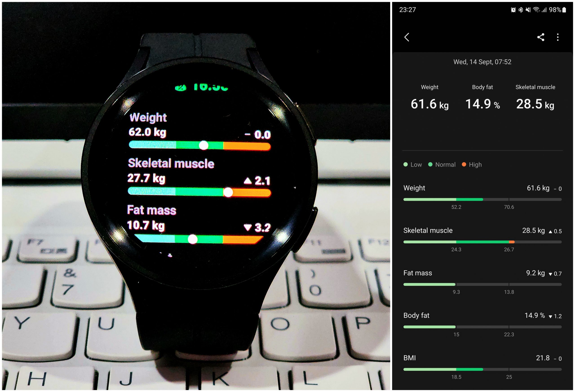
Task: Click the alarm clock status icon
Action: pos(506,7)
